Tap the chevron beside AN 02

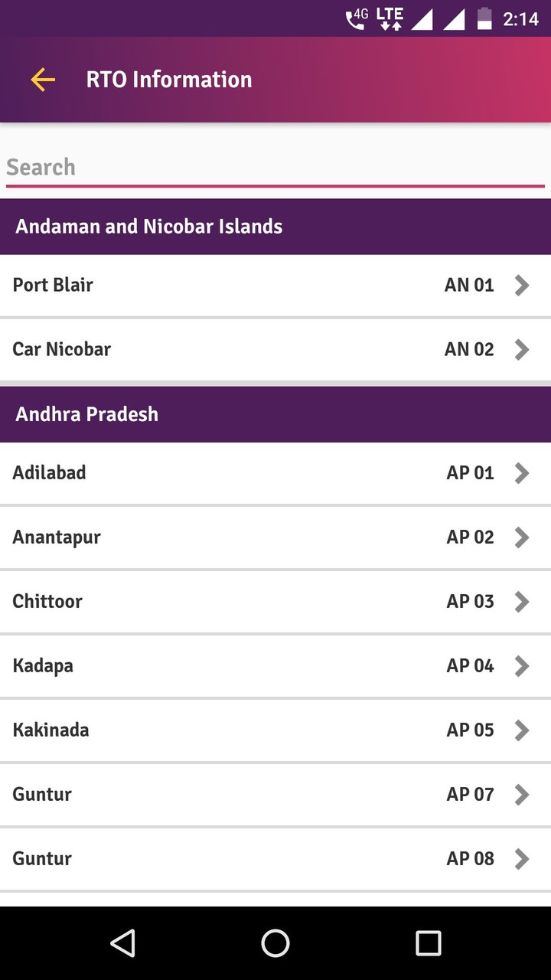pyautogui.click(x=522, y=350)
